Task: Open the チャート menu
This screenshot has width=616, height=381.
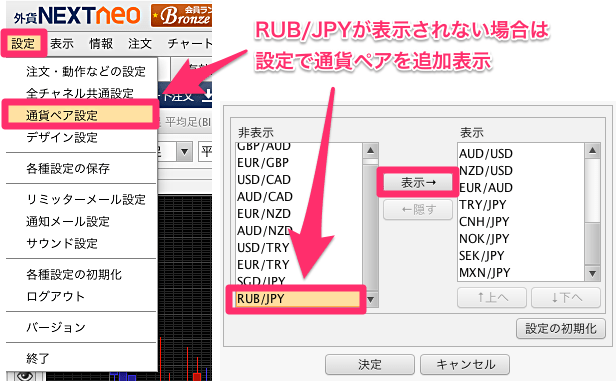Action: point(190,43)
